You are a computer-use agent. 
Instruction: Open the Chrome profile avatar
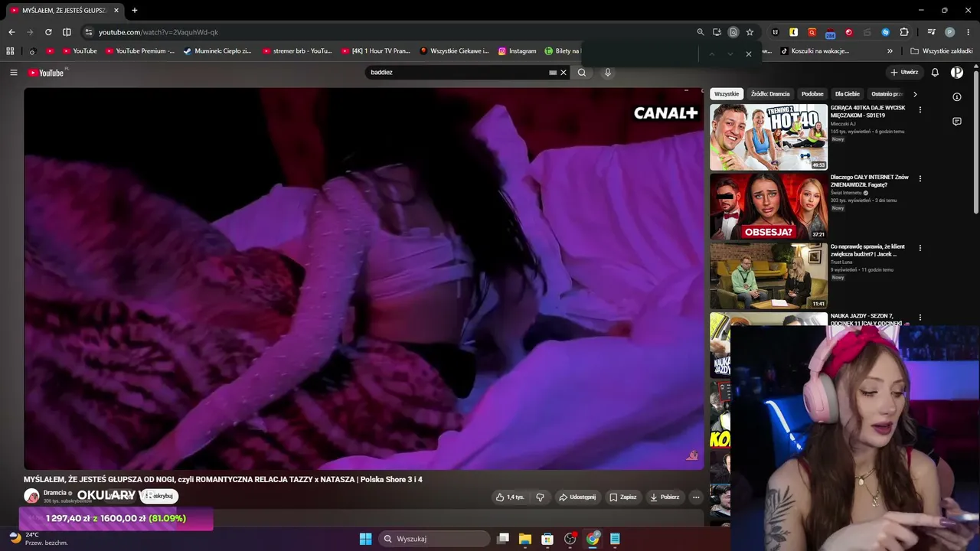[950, 32]
